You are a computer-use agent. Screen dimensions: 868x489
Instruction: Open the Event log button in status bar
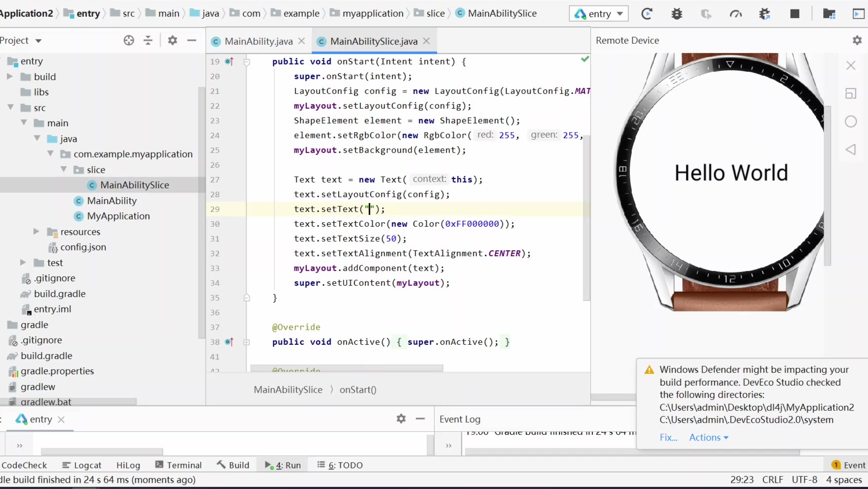click(848, 465)
